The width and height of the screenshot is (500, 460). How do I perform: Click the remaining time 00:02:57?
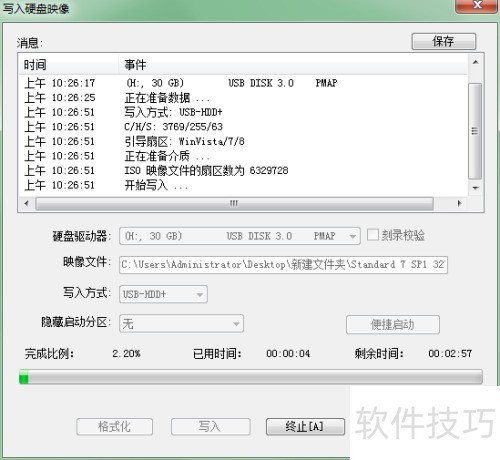[x=450, y=353]
